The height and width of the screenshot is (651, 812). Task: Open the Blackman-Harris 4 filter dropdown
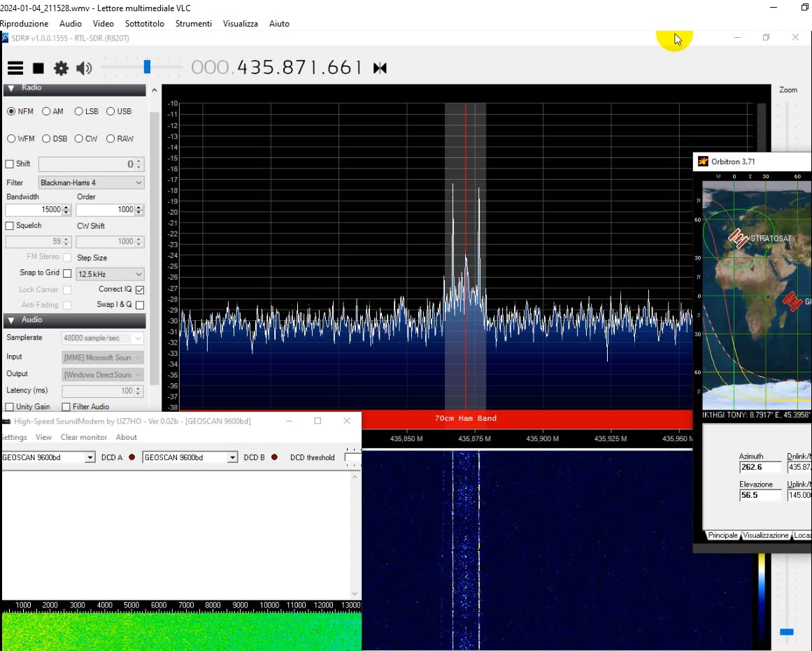click(92, 183)
